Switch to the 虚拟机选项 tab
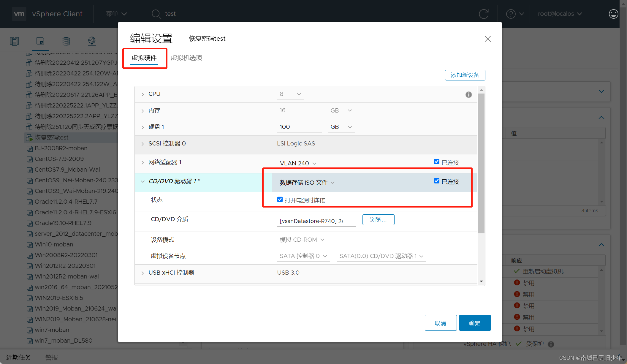627x364 pixels. click(x=186, y=58)
